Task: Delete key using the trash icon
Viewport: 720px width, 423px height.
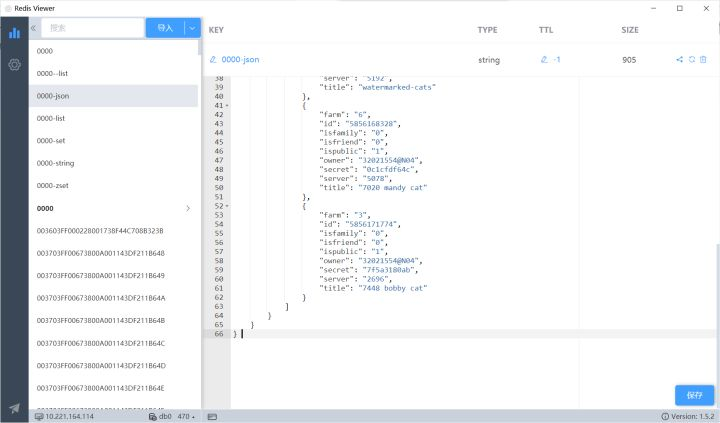Action: click(x=703, y=59)
